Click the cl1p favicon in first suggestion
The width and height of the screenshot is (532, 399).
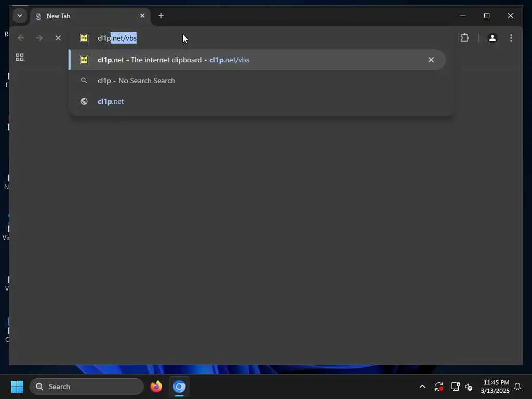coord(84,60)
